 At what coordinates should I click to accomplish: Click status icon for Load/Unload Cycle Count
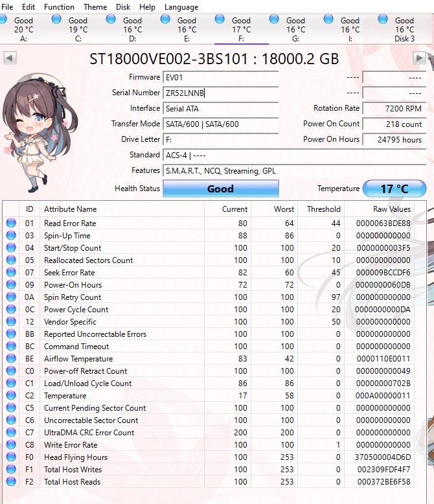[x=11, y=383]
